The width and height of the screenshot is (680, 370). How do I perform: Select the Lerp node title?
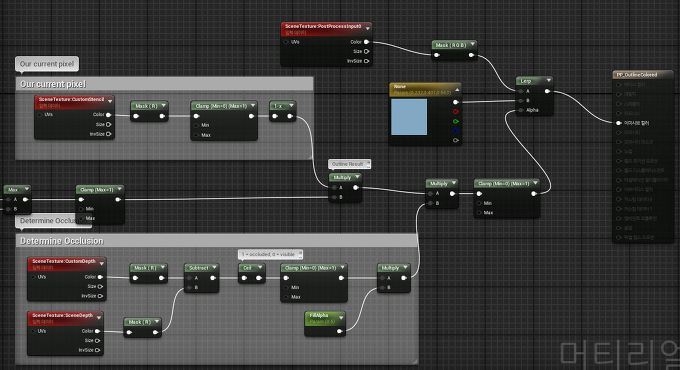(x=526, y=81)
